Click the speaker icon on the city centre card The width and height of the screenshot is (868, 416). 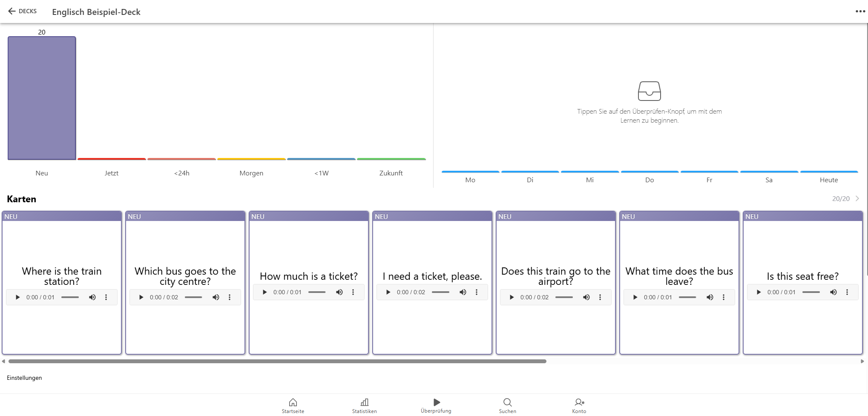(216, 297)
